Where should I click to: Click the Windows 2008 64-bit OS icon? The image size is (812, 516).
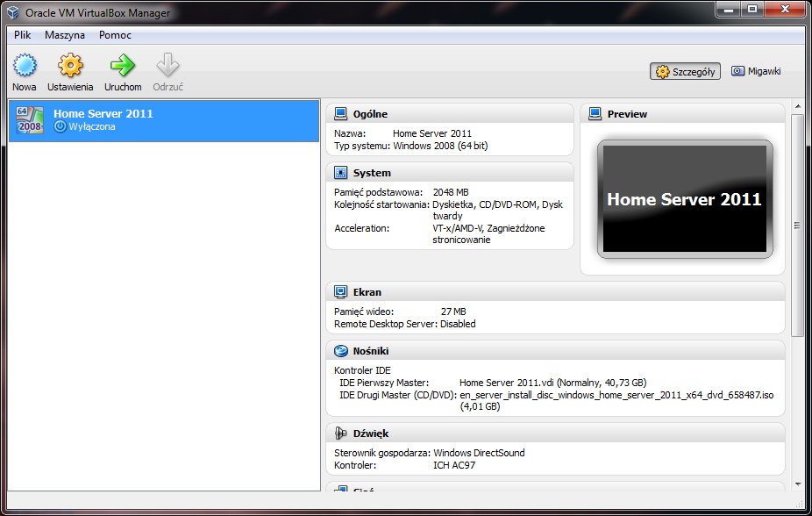click(x=30, y=120)
